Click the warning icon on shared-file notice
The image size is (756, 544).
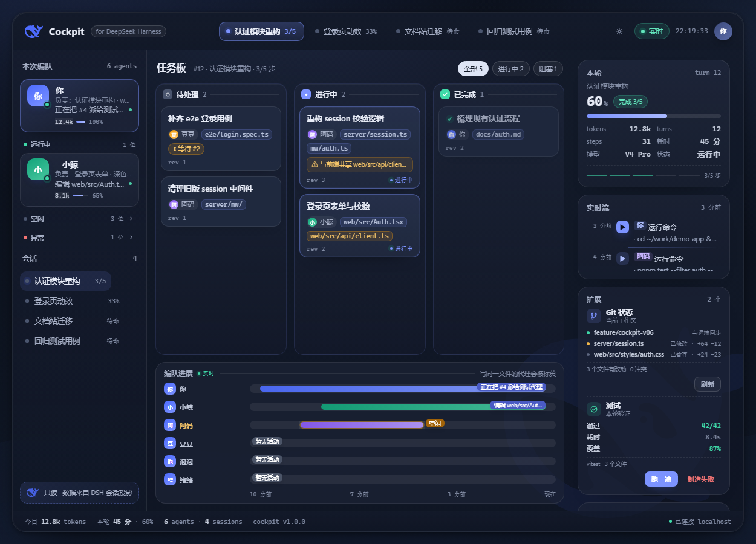314,164
